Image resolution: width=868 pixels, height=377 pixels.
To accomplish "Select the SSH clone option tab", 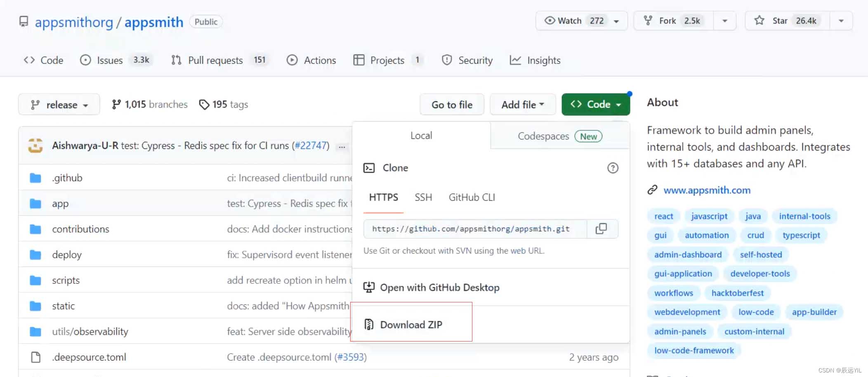I will coord(423,198).
